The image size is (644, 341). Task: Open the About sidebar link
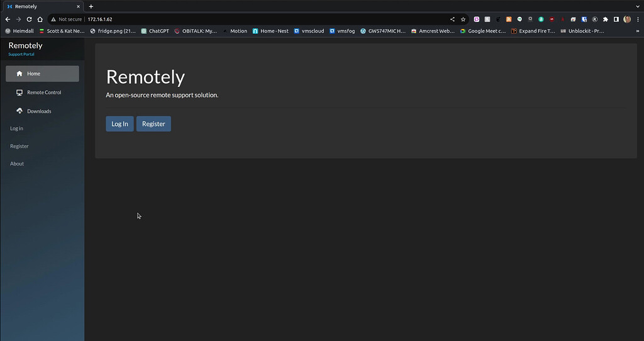[17, 164]
